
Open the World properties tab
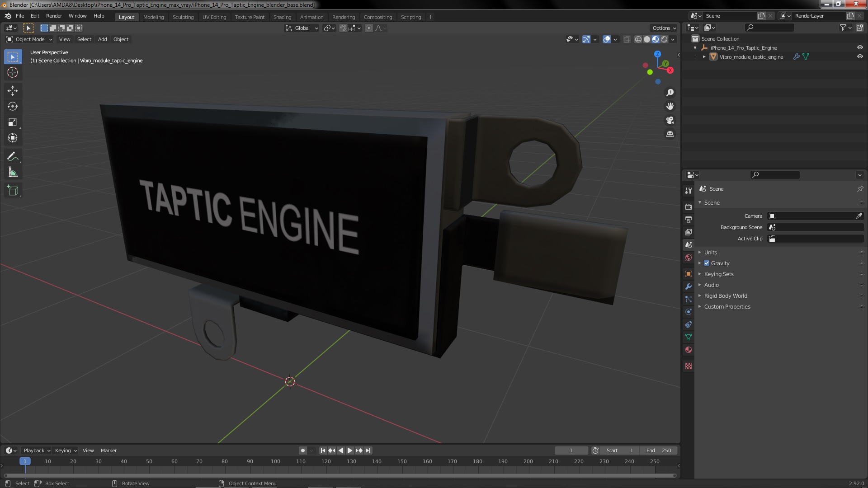pyautogui.click(x=689, y=258)
